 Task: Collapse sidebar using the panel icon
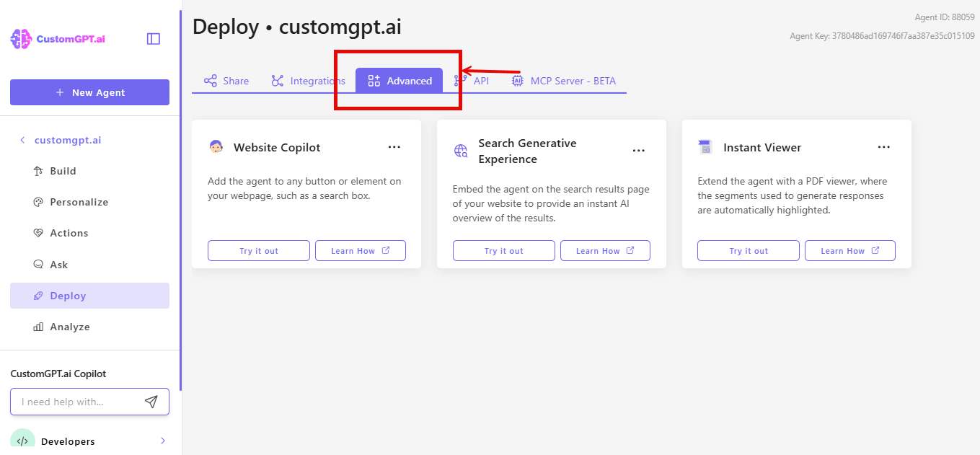[x=153, y=39]
